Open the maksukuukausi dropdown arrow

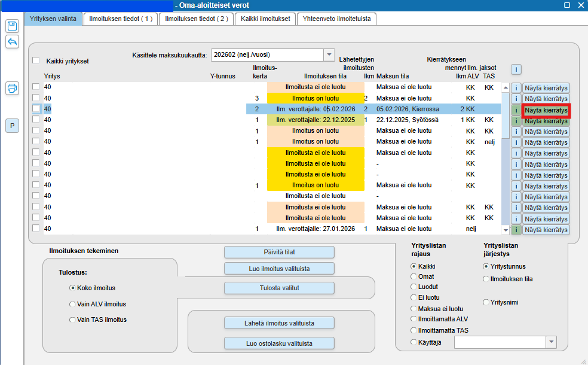pos(329,55)
